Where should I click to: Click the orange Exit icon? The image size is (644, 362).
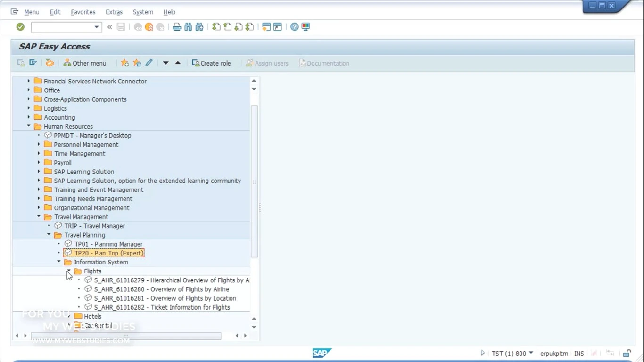tap(149, 27)
